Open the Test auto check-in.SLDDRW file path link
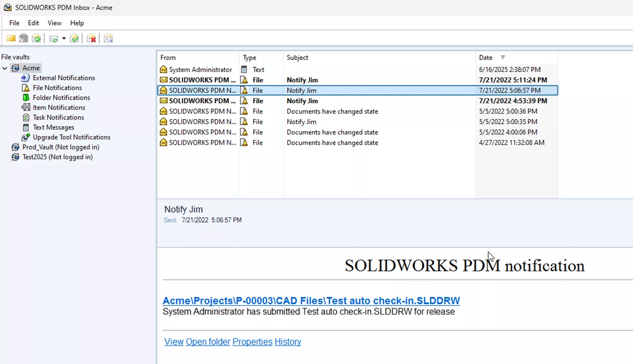Image resolution: width=633 pixels, height=364 pixels. 311,300
